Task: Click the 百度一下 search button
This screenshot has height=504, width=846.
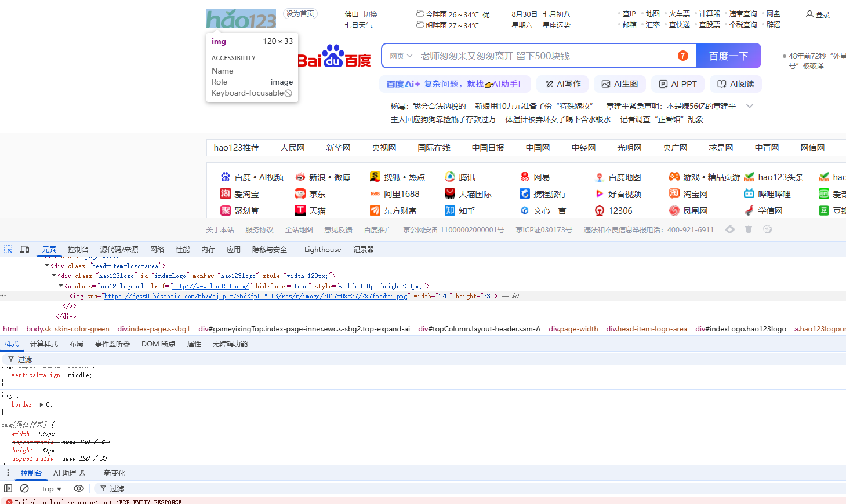Action: tap(729, 56)
